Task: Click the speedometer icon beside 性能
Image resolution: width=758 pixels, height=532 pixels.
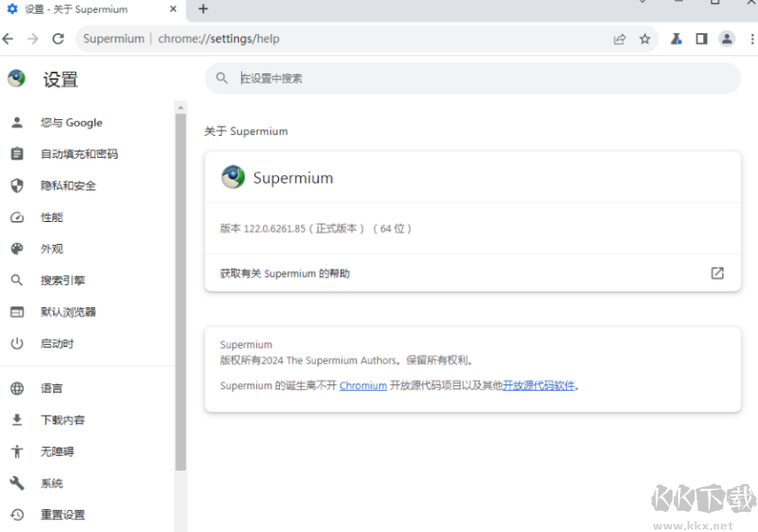Action: (x=17, y=217)
